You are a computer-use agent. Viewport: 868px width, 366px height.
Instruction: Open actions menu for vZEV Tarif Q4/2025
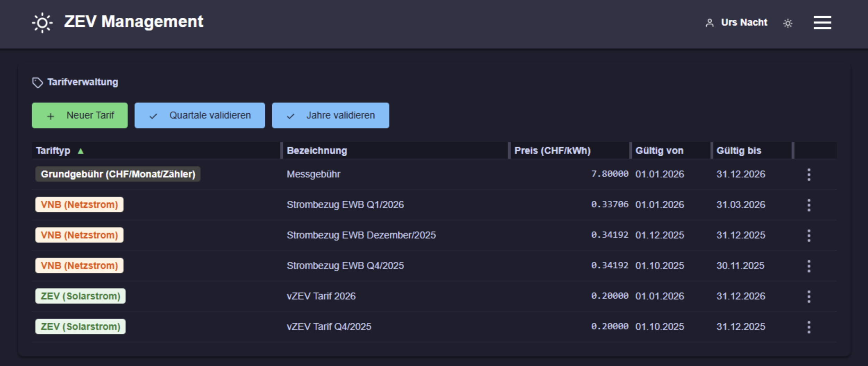tap(809, 327)
